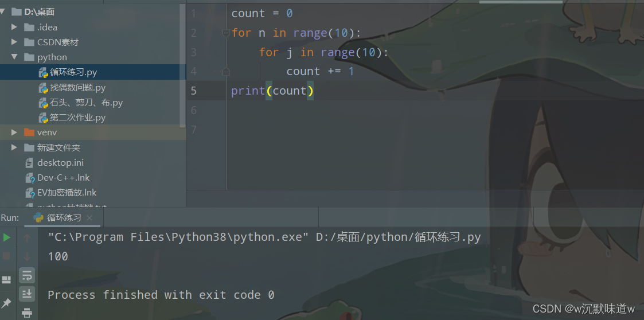The image size is (644, 320).
Task: Click the CSDN素材 folder icon
Action: [x=29, y=42]
